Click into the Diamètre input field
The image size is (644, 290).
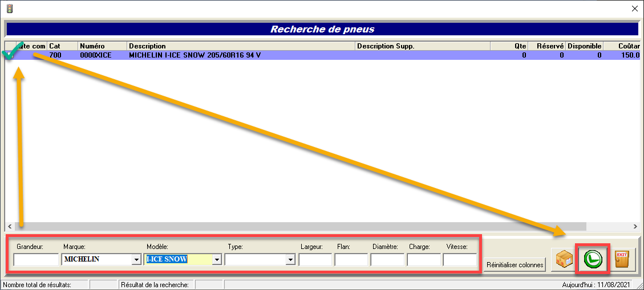(387, 260)
